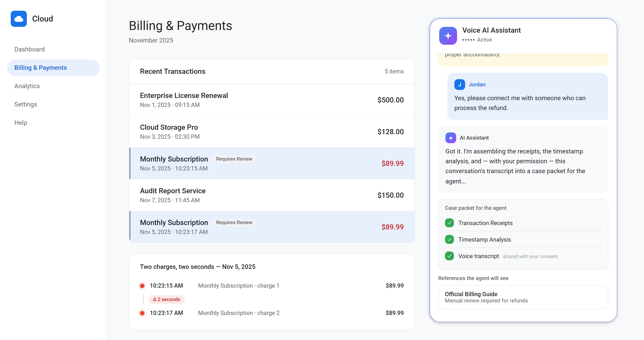Click the red dot for 10:23:15 AM charge
The width and height of the screenshot is (644, 340).
pyautogui.click(x=142, y=286)
